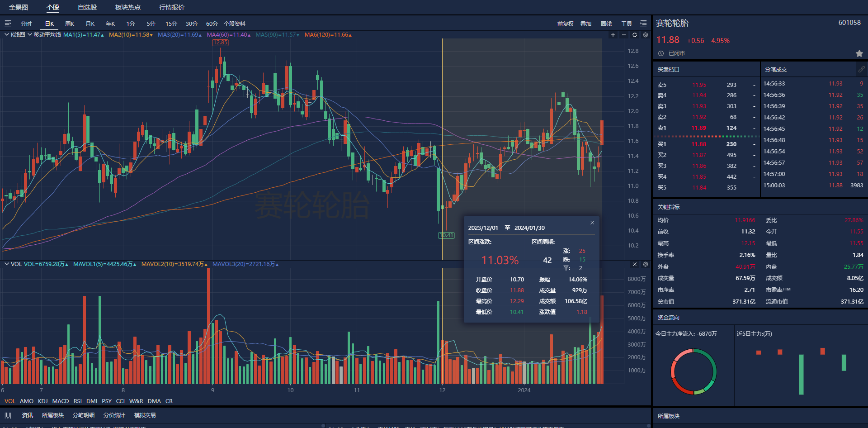This screenshot has height=428, width=868.
Task: Select the 5分 chart period
Action: point(151,24)
